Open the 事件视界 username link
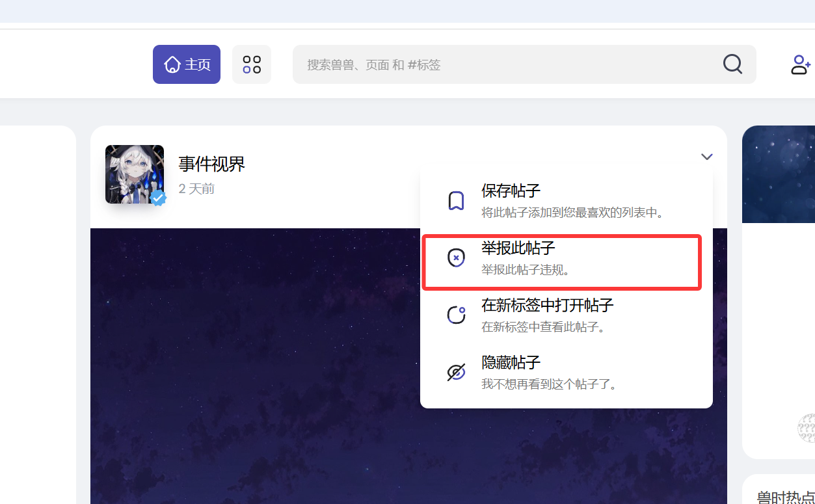Image resolution: width=815 pixels, height=504 pixels. pos(211,164)
